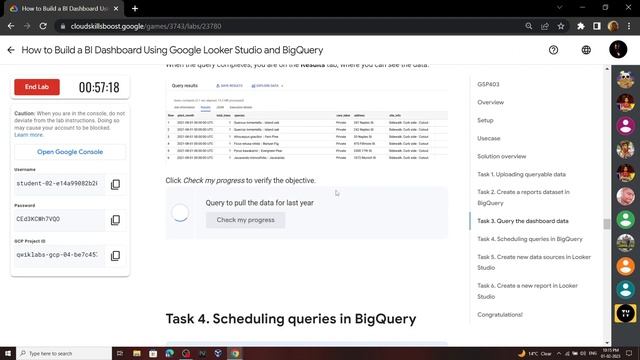Click the Windows search box
Screen dimensions: 640x360
click(64, 353)
